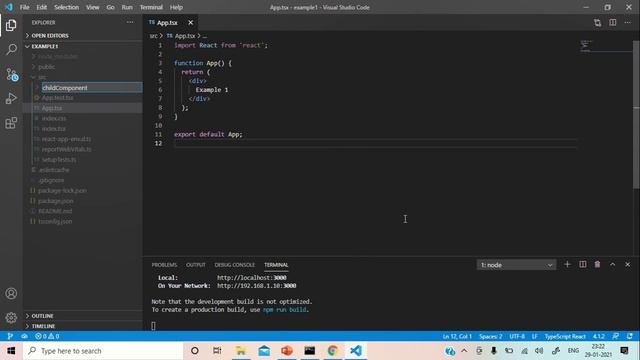Switch to the Debug Console tab

coord(235,265)
